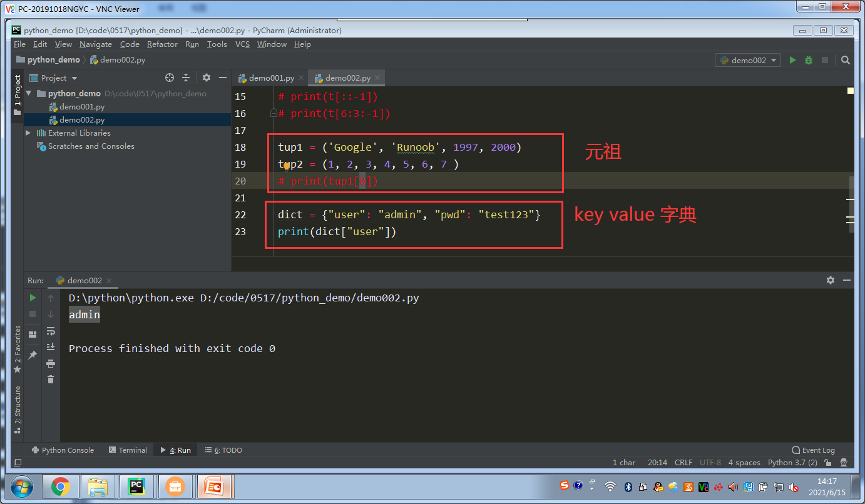
Task: Open Chrome from the Windows taskbar
Action: (x=61, y=486)
